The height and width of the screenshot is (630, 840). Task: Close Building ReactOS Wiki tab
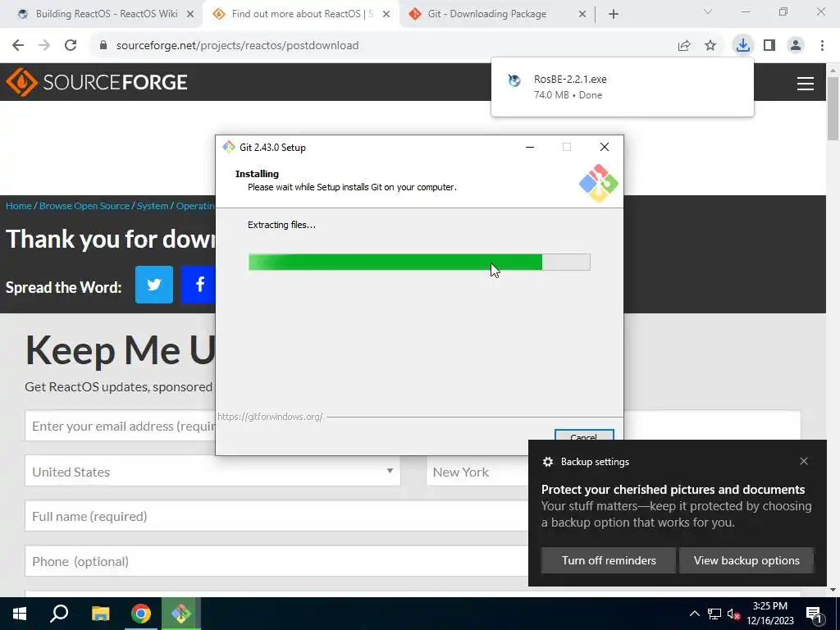click(x=190, y=15)
